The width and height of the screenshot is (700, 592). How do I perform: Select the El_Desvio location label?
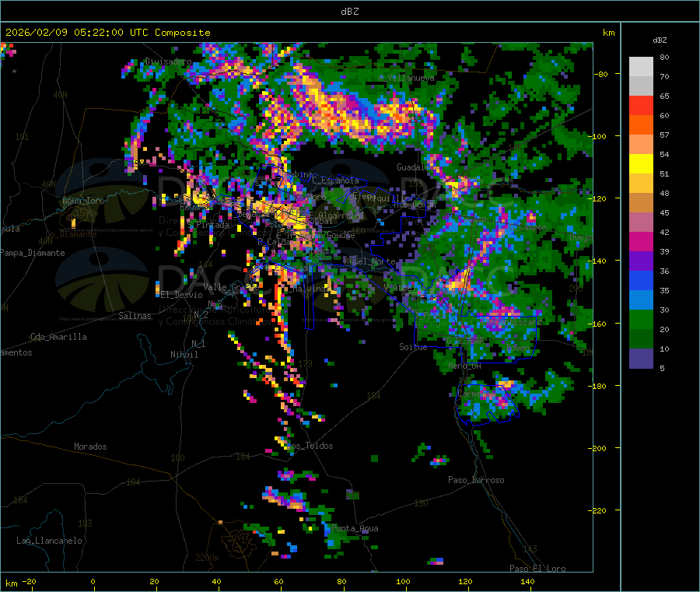(x=182, y=295)
